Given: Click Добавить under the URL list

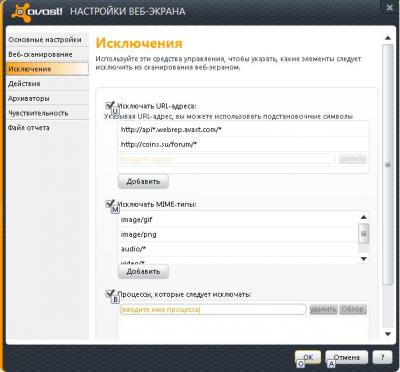Looking at the screenshot, I should pyautogui.click(x=143, y=182).
